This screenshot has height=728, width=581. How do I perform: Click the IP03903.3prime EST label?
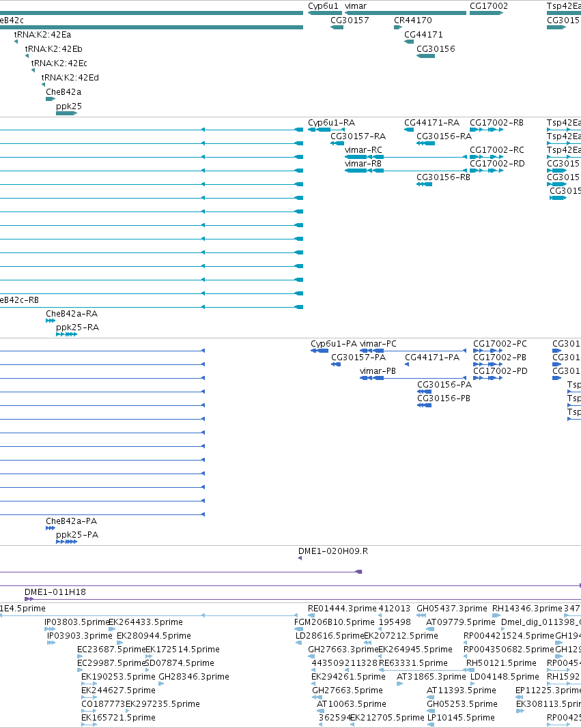tap(80, 636)
